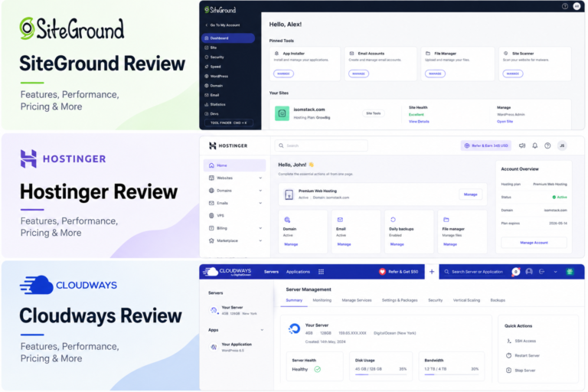Open Applications menu in Cloudways header
Image resolution: width=588 pixels, height=392 pixels.
pyautogui.click(x=298, y=272)
